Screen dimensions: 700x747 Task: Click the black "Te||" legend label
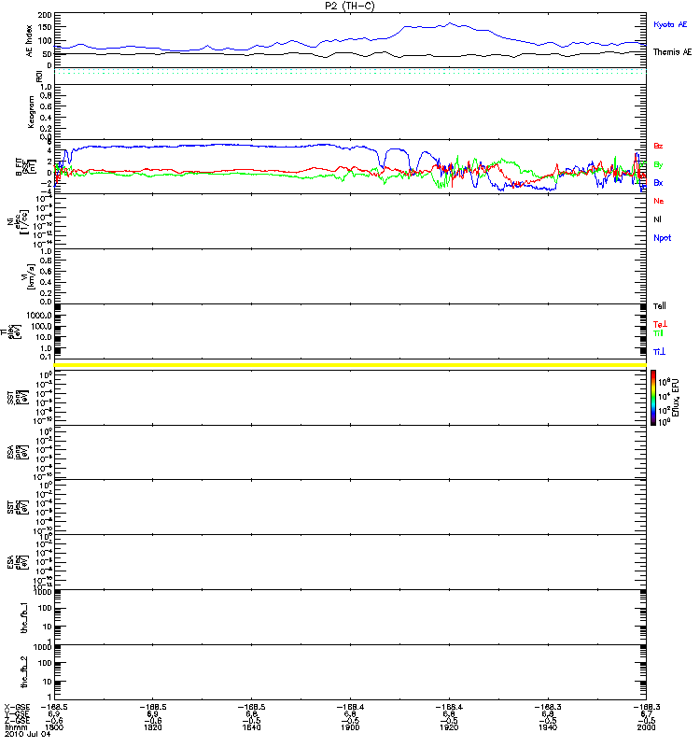(x=660, y=306)
